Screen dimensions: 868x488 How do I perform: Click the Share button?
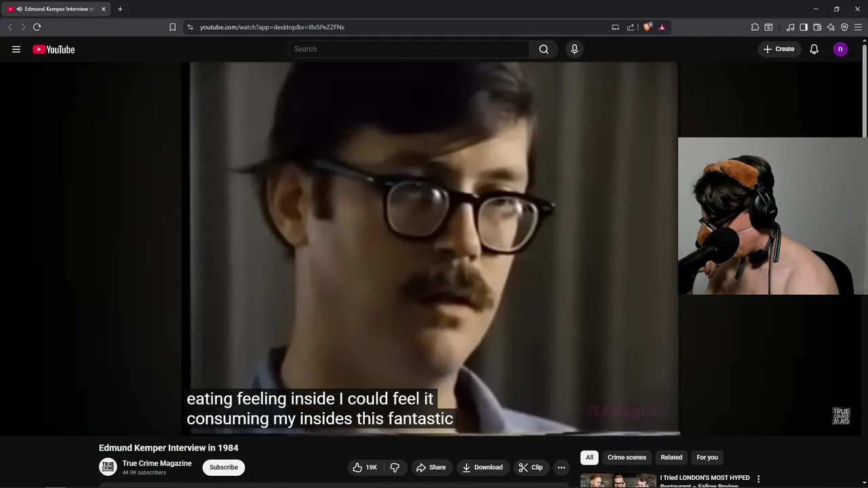click(x=431, y=467)
